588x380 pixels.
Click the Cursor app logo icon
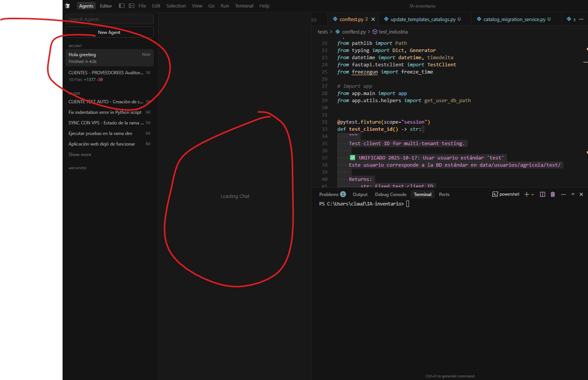[x=67, y=6]
